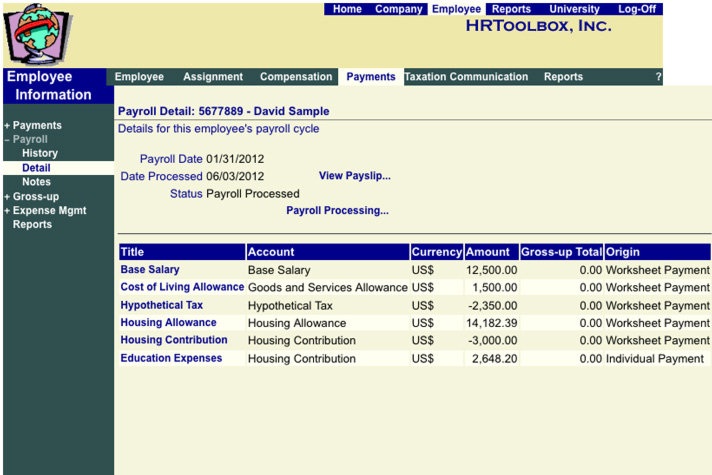
Task: Open the Payroll Processing link
Action: [337, 211]
